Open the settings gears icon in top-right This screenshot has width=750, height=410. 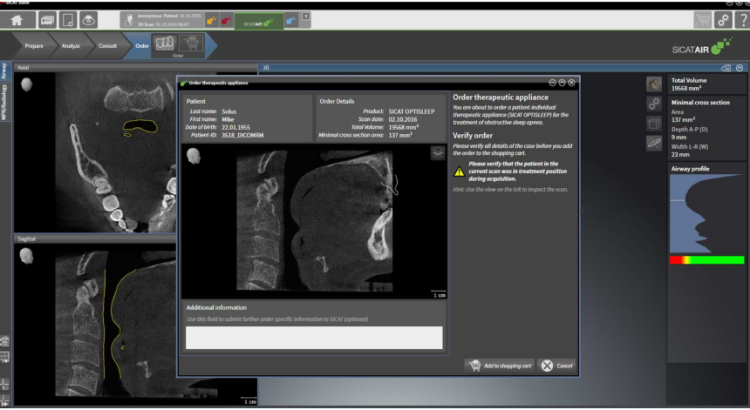(723, 20)
